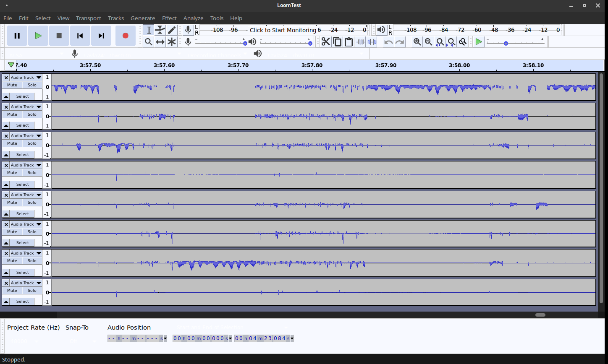Click Select button on sixth track
The height and width of the screenshot is (364, 608).
tap(22, 243)
